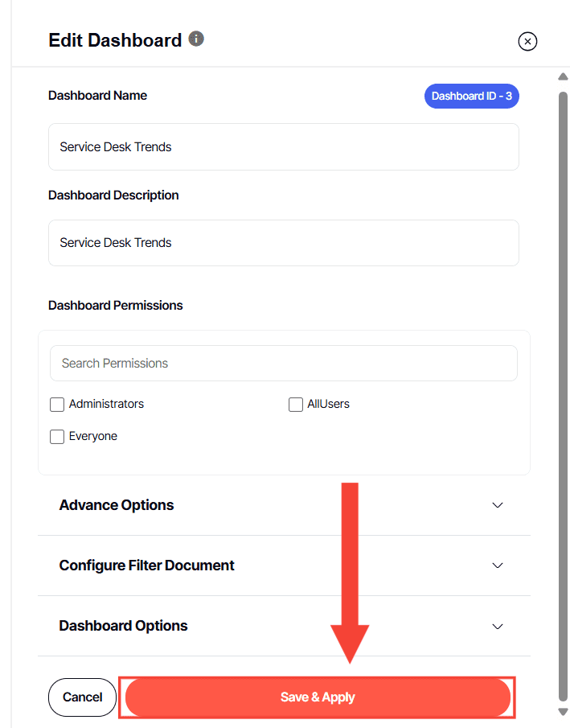Image resolution: width=570 pixels, height=728 pixels.
Task: Click Save & Apply button
Action: tap(318, 697)
